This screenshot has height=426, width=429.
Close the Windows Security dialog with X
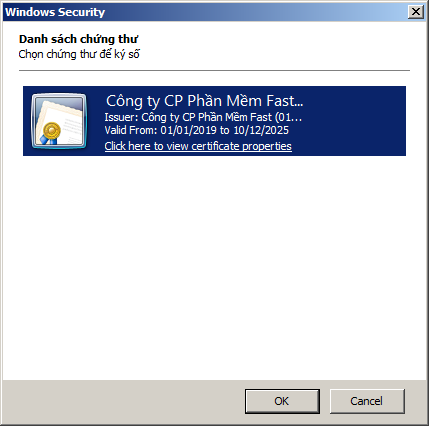point(415,12)
